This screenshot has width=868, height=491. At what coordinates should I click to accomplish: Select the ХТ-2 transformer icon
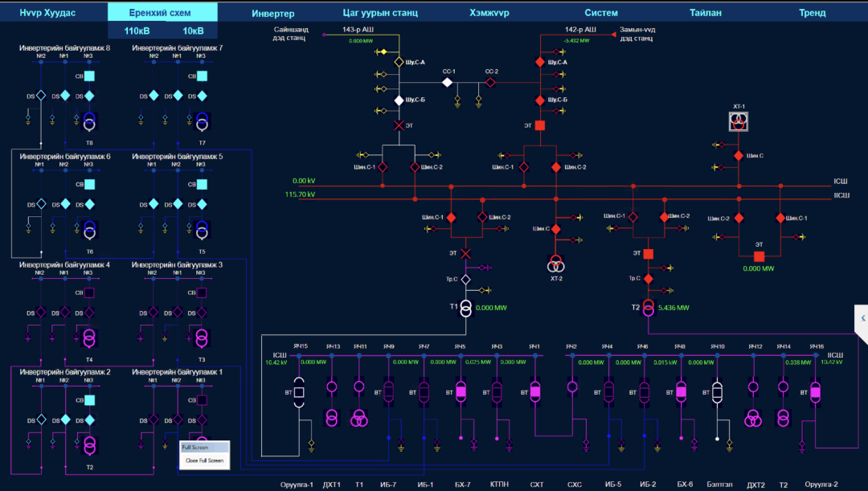click(x=555, y=264)
